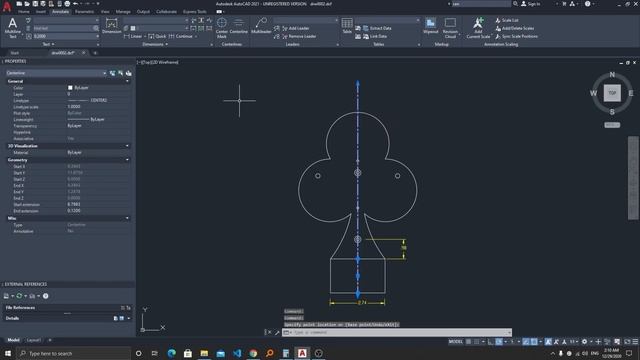The image size is (640, 360).
Task: Click the find text magnifier icon
Action: [x=96, y=28]
